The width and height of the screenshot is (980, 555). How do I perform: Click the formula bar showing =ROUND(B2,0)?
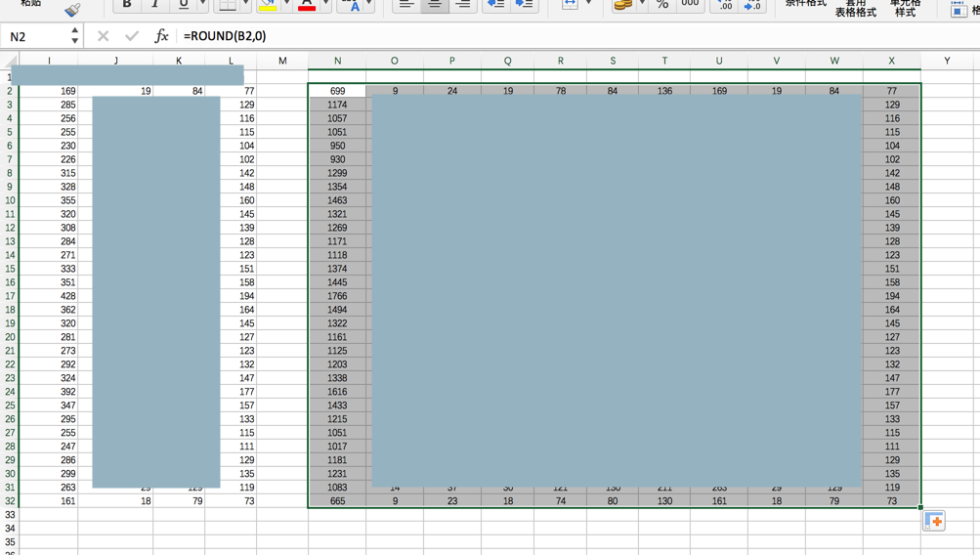click(x=578, y=36)
